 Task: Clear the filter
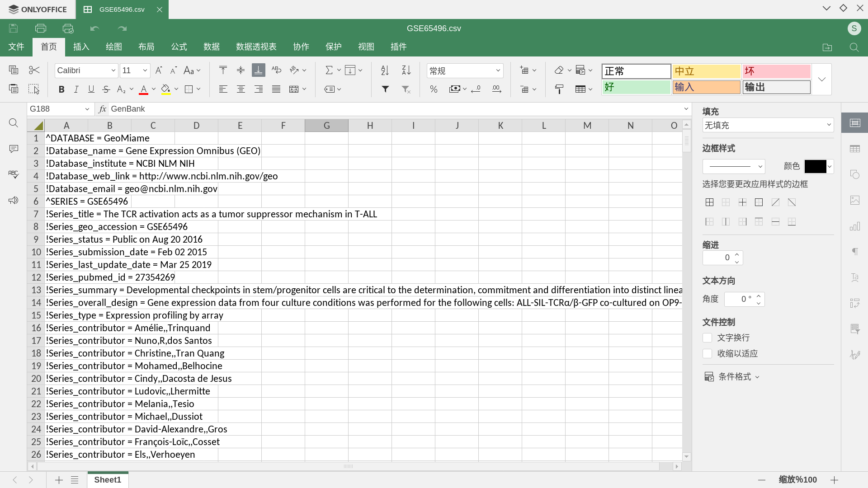tap(406, 89)
